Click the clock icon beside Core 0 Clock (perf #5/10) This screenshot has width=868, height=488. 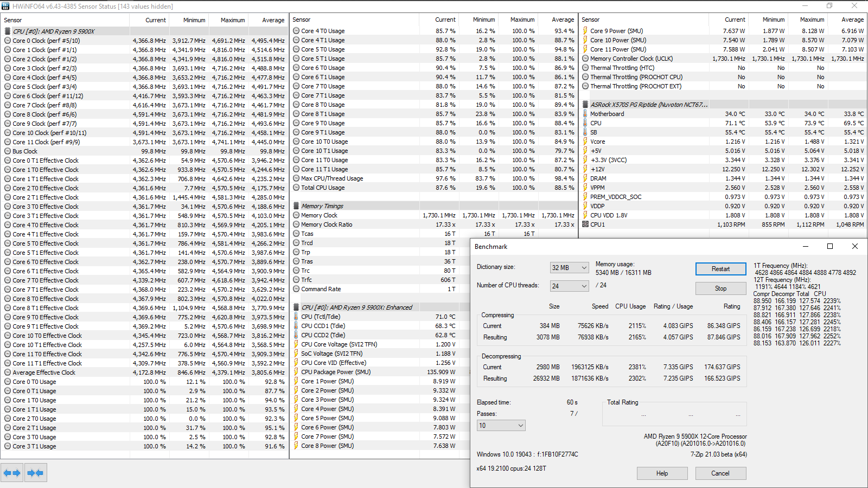[8, 41]
